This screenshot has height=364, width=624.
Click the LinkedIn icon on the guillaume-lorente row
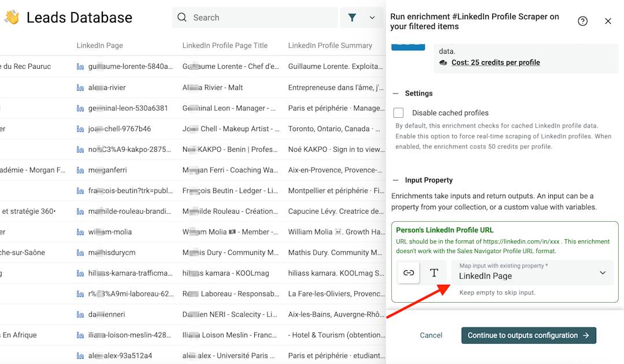(80, 66)
